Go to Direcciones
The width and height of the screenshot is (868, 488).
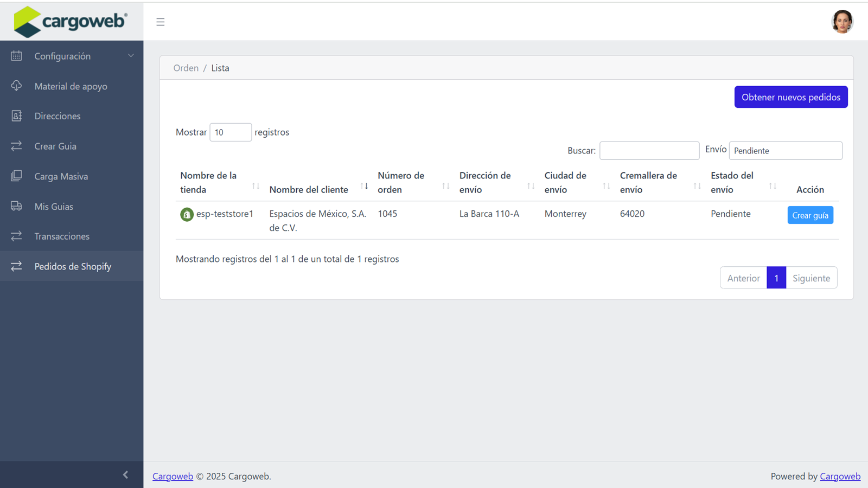point(72,116)
